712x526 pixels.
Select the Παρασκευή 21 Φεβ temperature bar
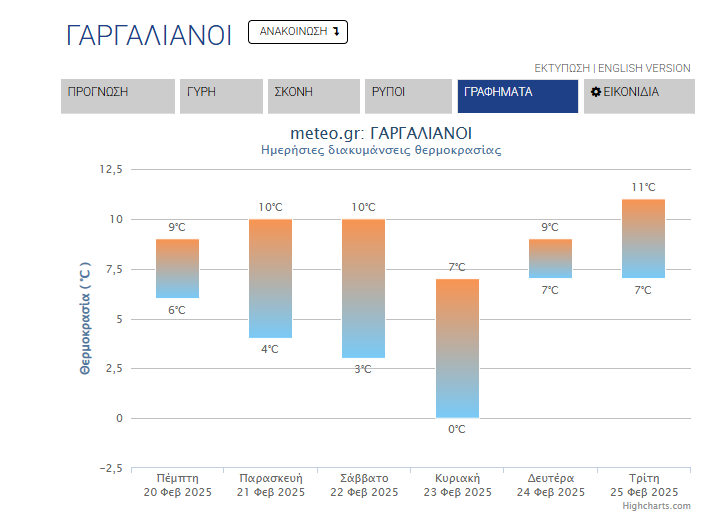(x=271, y=278)
